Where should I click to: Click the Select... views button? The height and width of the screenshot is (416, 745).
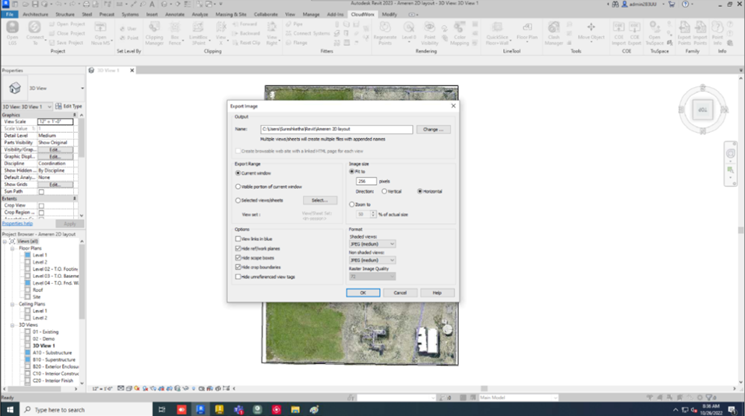[320, 200]
